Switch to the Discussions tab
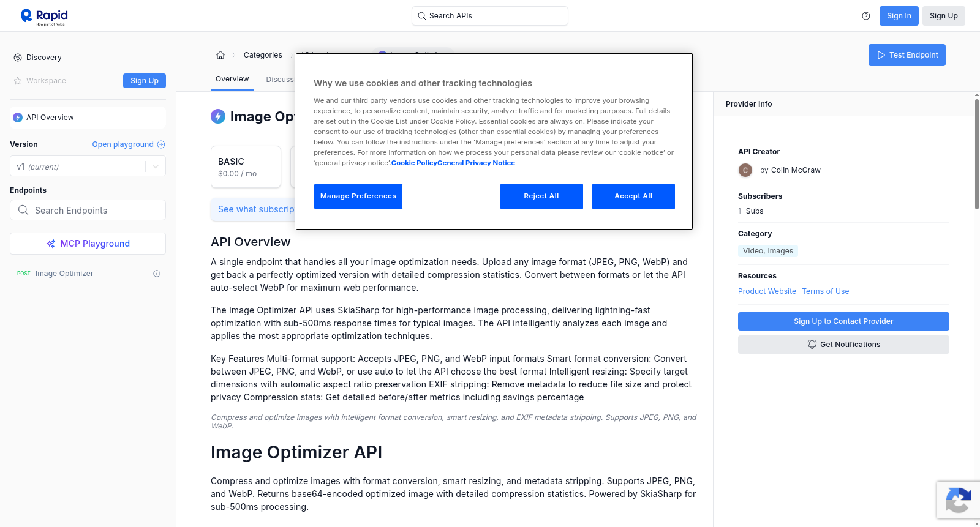The image size is (980, 527). coord(281,80)
